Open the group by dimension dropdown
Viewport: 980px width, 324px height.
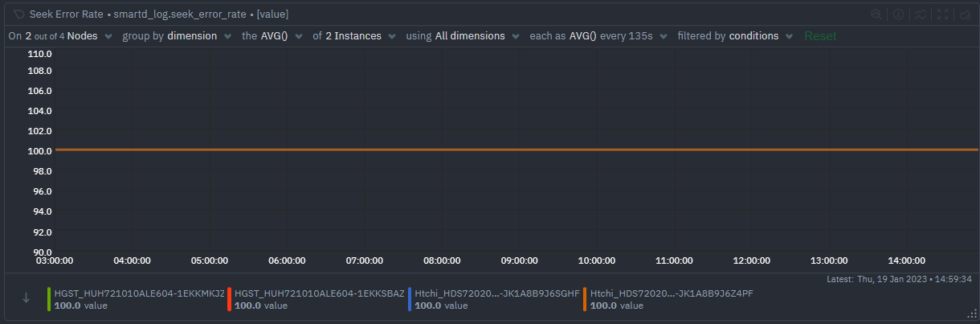click(x=177, y=36)
